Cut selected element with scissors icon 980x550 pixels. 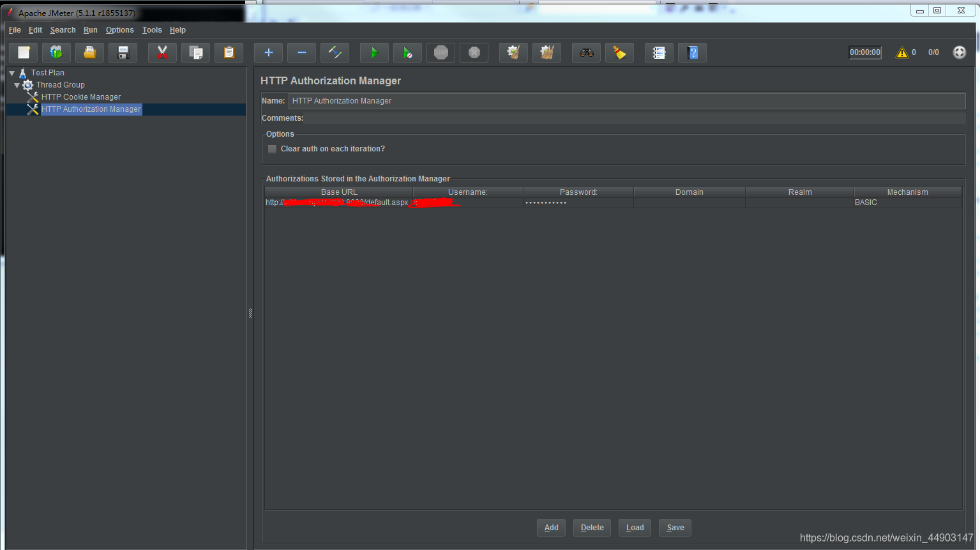point(162,52)
